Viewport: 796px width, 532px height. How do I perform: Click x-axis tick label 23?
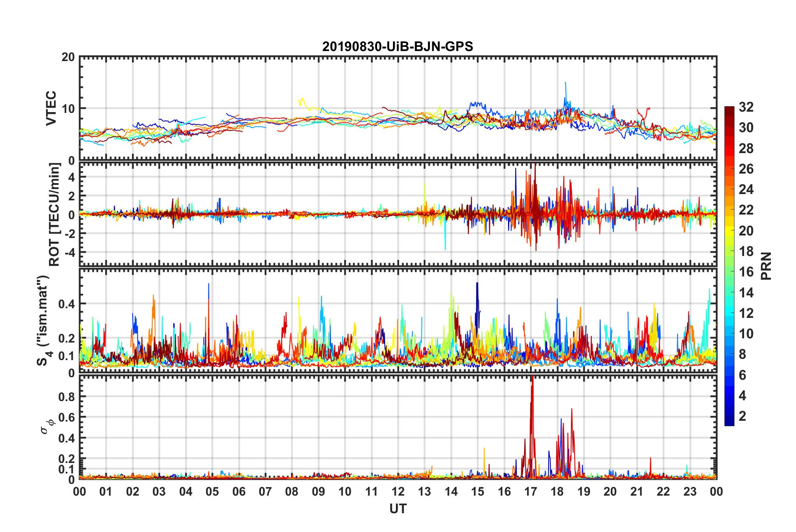click(690, 491)
